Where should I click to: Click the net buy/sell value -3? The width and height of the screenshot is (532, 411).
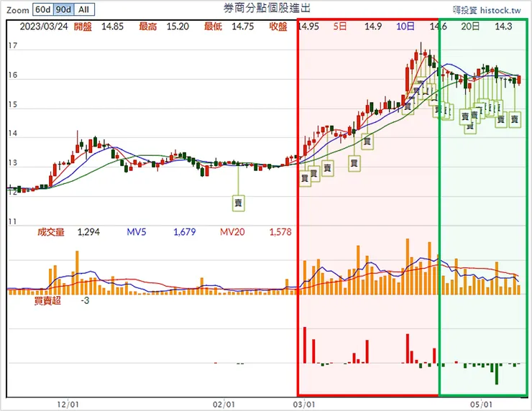click(85, 300)
